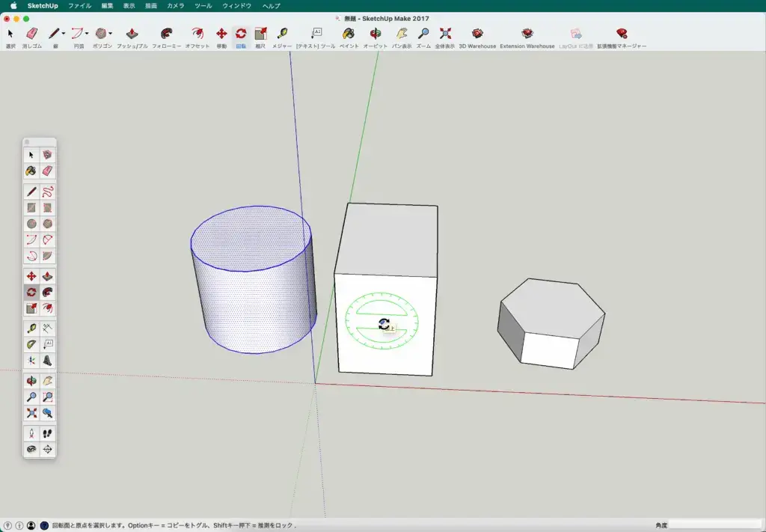The height and width of the screenshot is (532, 766).
Task: Click the 角度 angle input field
Action: [x=714, y=525]
